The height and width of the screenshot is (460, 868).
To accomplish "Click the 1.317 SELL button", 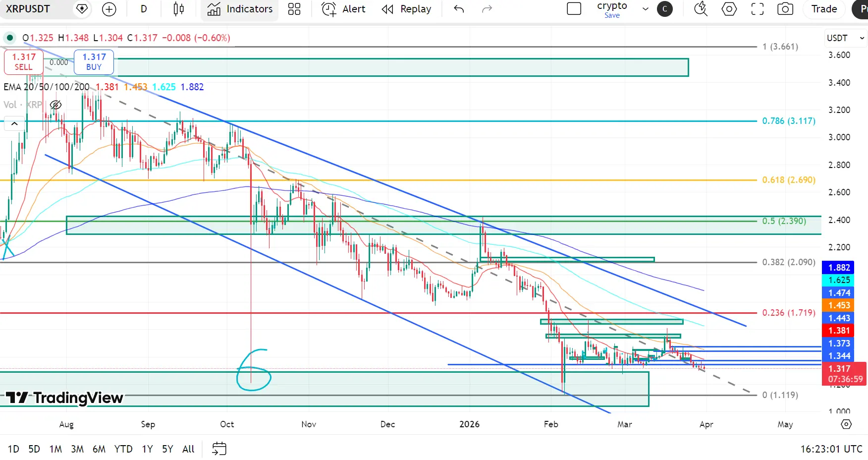I will click(x=24, y=62).
